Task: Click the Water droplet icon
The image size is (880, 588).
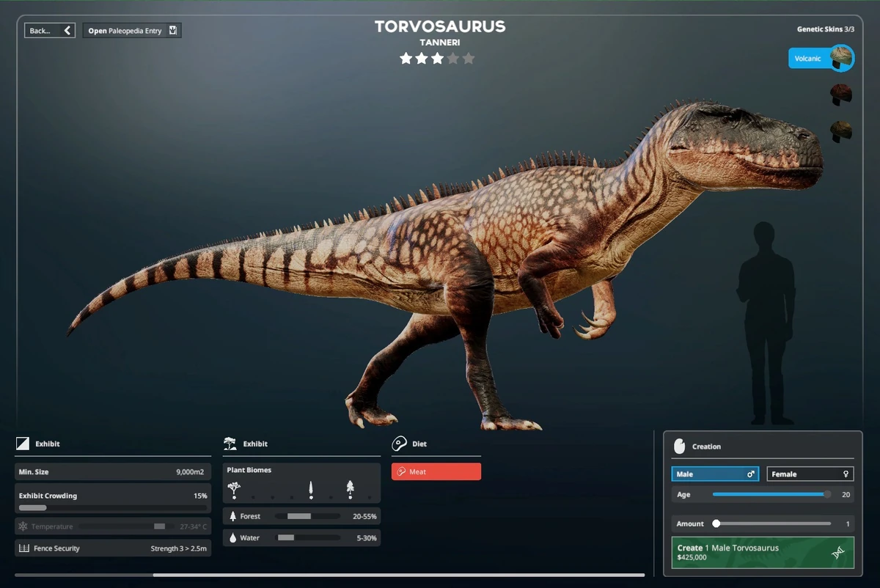Action: point(233,537)
